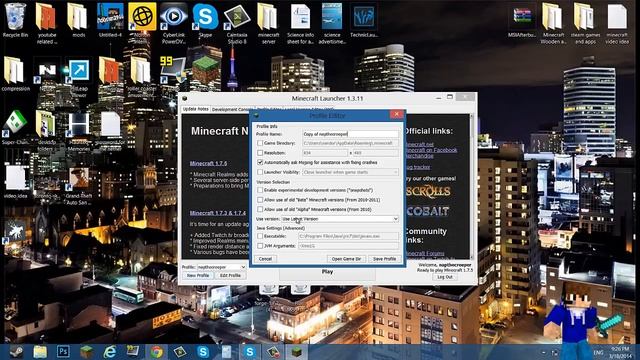The width and height of the screenshot is (640, 360).
Task: Open the 'Use version' dropdown
Action: click(340, 219)
